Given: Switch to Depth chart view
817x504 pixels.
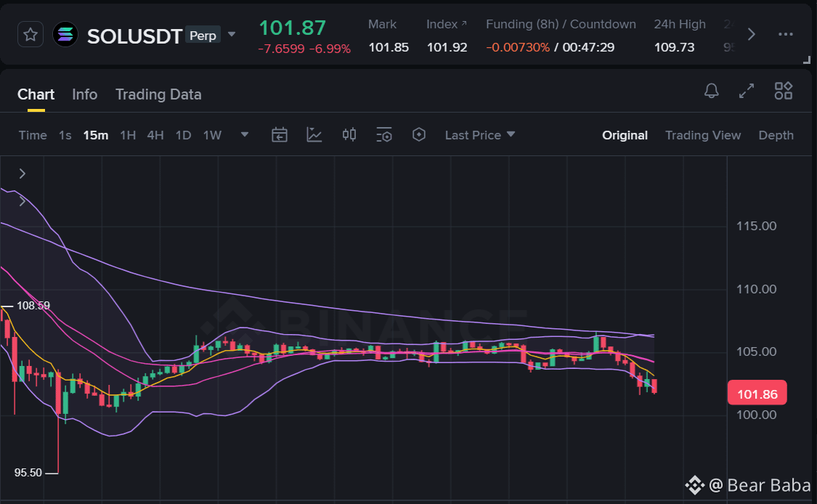Looking at the screenshot, I should pyautogui.click(x=776, y=136).
